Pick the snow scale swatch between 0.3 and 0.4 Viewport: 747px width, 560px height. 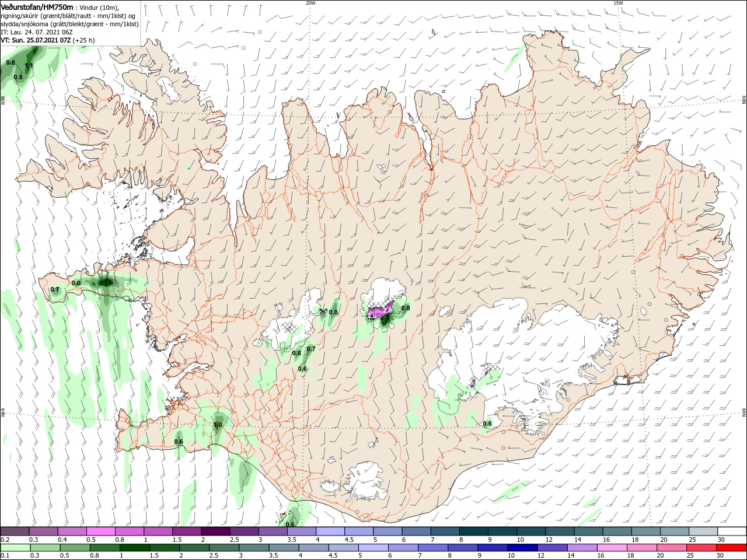(44, 531)
